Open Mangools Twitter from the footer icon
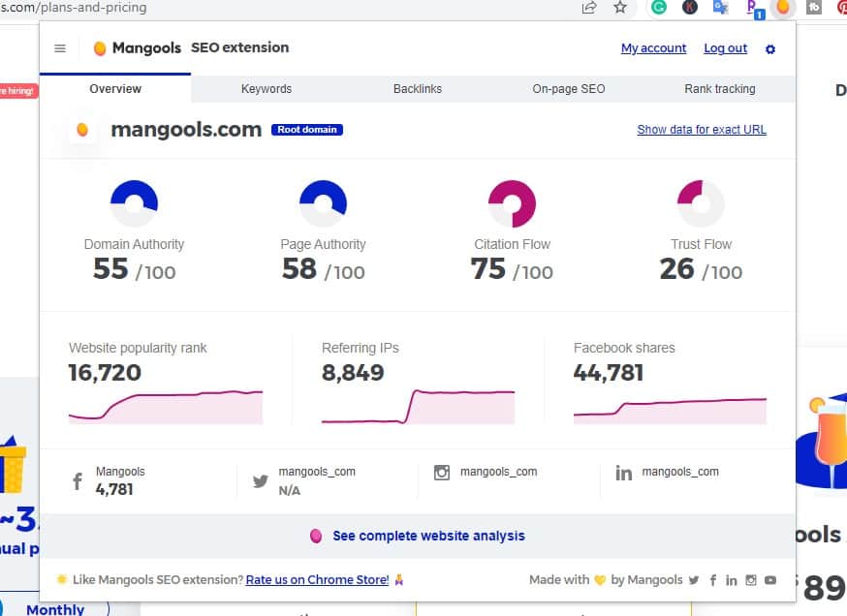 pos(694,580)
